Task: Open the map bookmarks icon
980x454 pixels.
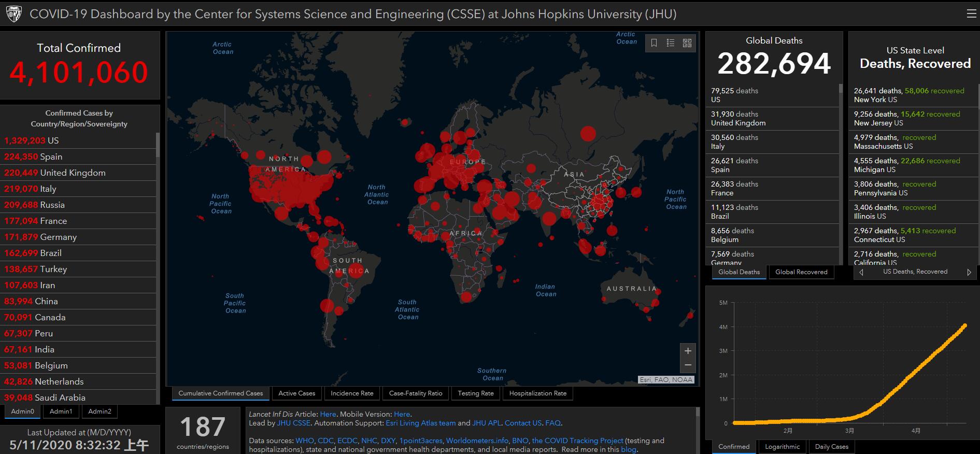Action: point(654,43)
